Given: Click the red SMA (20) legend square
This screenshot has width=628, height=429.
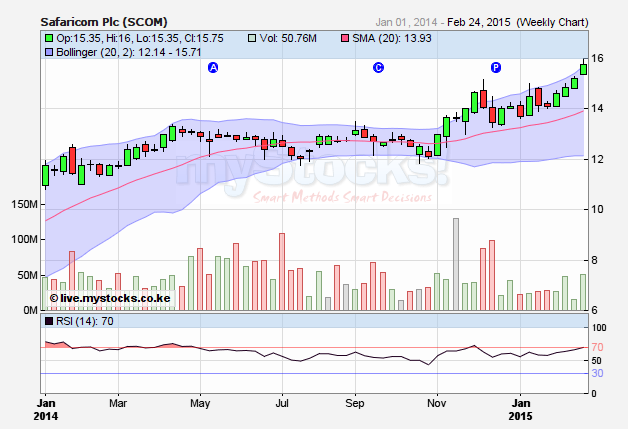Looking at the screenshot, I should coord(346,38).
